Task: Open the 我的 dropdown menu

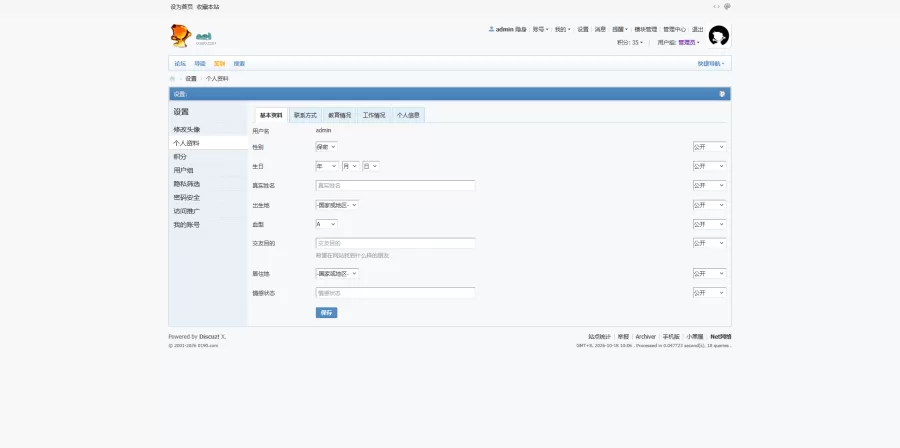Action: tap(562, 29)
